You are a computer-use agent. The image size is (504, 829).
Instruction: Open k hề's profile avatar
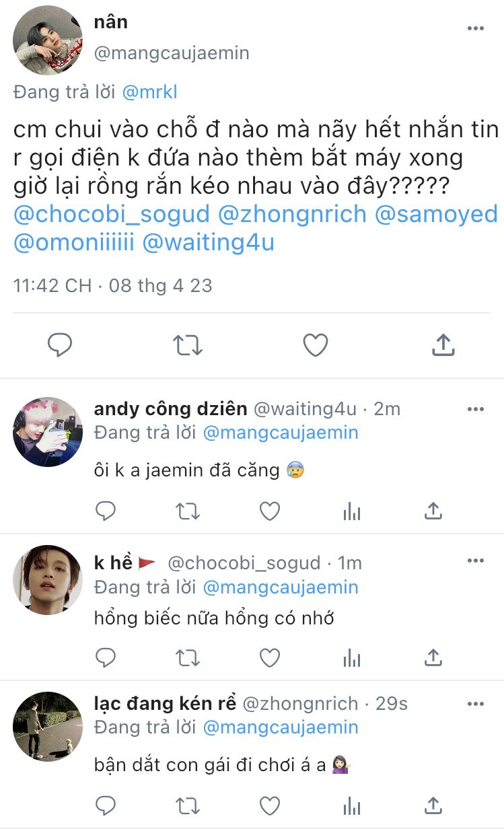pos(48,580)
